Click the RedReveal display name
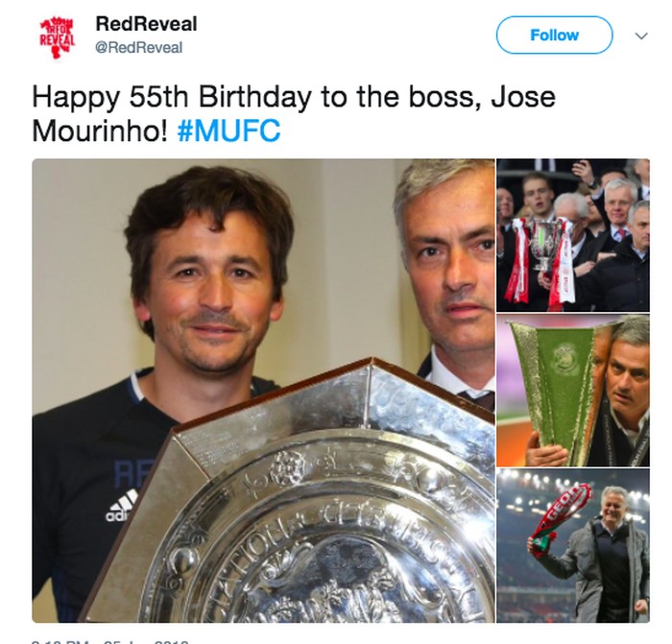Image resolution: width=672 pixels, height=644 pixels. pos(146,24)
